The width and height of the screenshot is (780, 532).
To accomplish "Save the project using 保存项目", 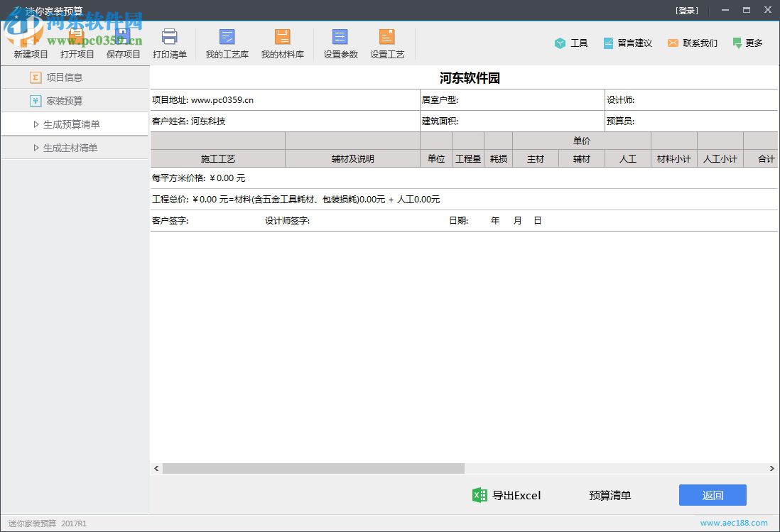I will 123,43.
